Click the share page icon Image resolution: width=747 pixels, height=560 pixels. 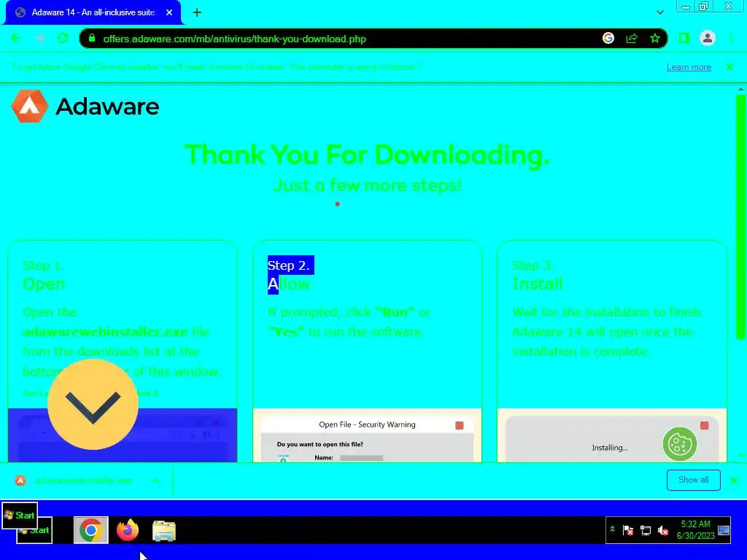[632, 38]
